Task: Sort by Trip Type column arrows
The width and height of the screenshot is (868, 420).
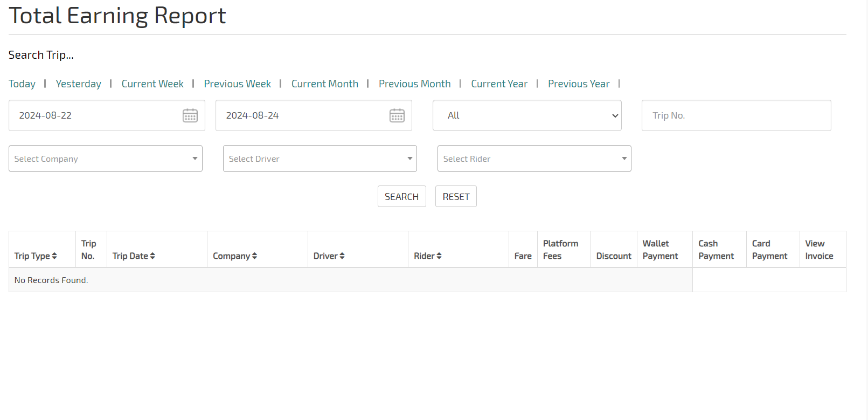Action: (x=54, y=256)
